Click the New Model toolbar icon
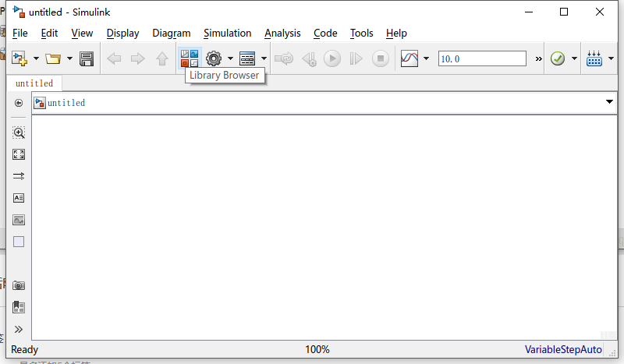624x364 pixels. (19, 58)
